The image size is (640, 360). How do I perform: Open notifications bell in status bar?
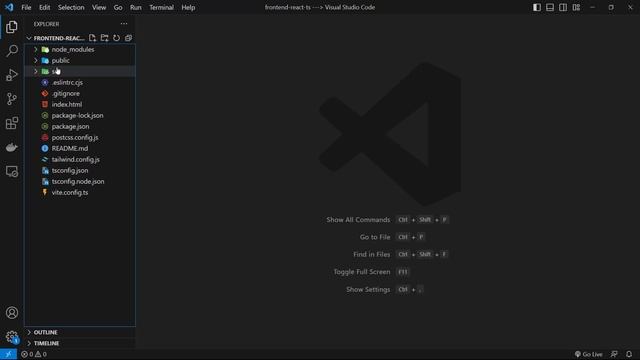629,354
